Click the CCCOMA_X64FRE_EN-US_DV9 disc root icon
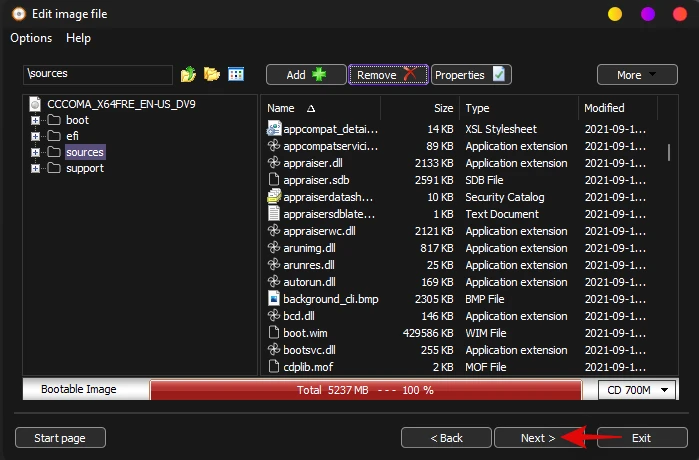 coord(36,103)
